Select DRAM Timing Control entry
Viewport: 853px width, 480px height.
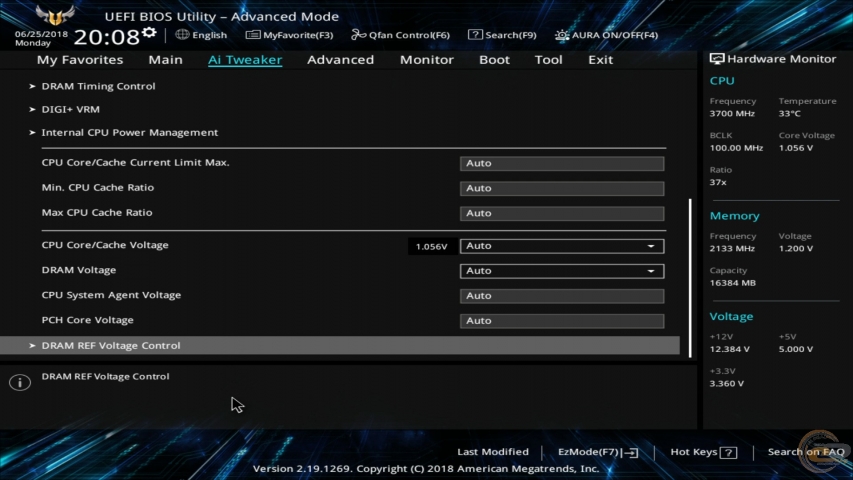[x=98, y=86]
